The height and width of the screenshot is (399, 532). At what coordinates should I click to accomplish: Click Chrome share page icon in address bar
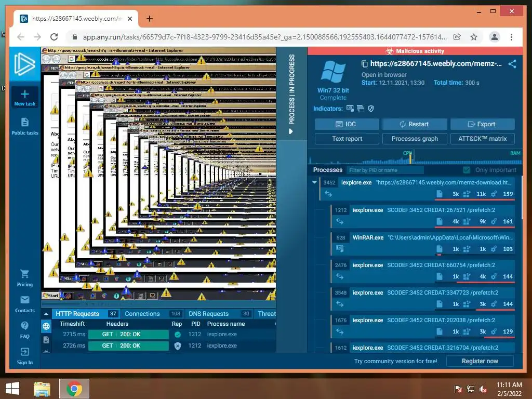point(457,37)
